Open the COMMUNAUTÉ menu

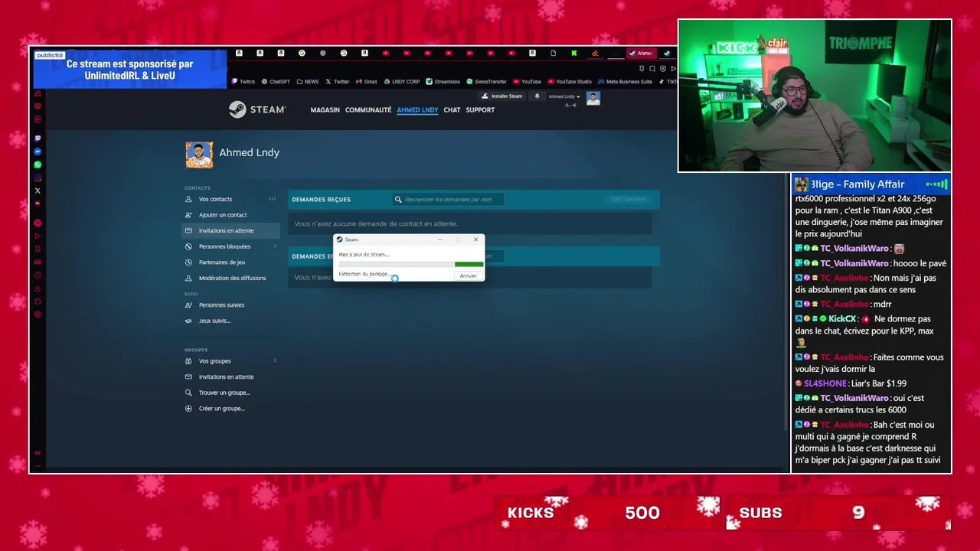click(x=368, y=110)
